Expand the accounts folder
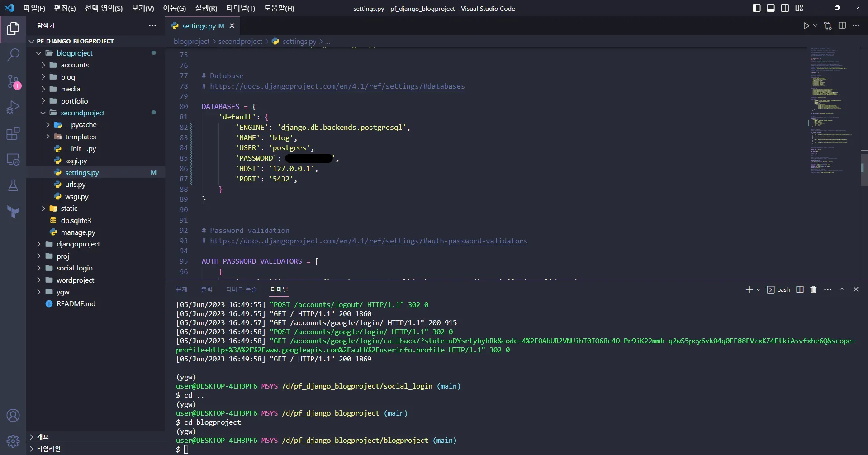The image size is (868, 455). [75, 65]
